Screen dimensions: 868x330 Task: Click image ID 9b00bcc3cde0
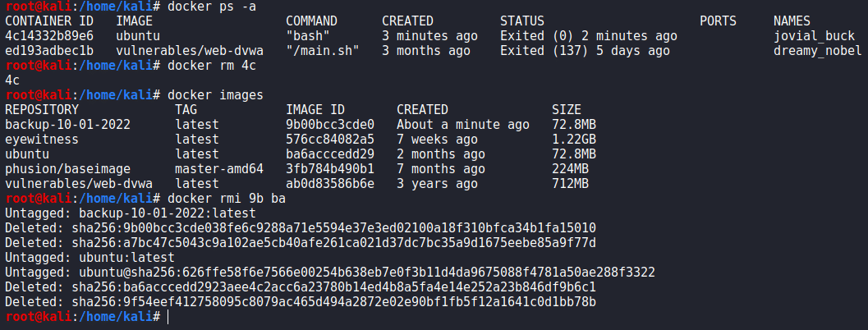330,125
